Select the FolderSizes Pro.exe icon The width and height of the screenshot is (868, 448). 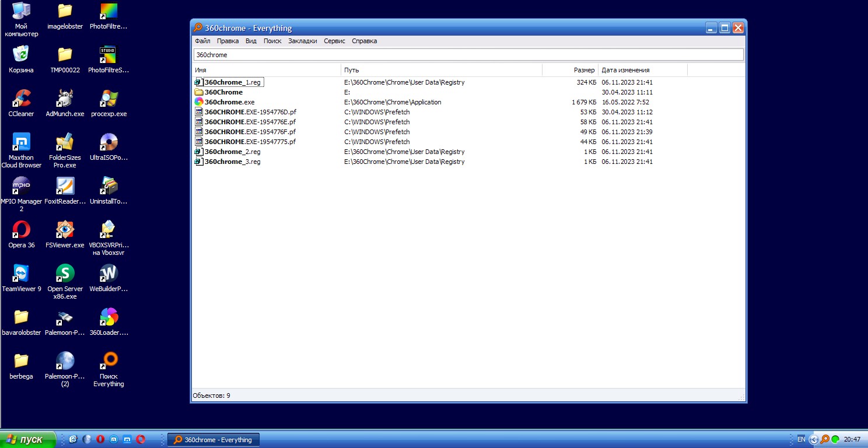[65, 150]
